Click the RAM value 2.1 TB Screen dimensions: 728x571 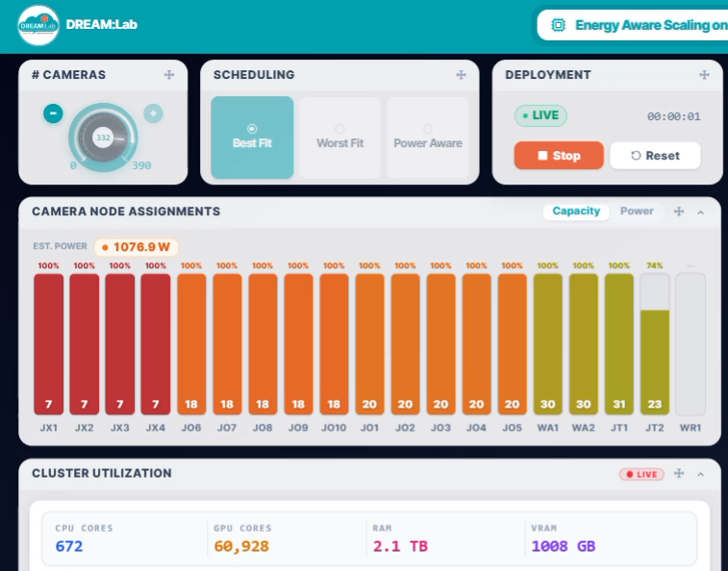[x=400, y=546]
